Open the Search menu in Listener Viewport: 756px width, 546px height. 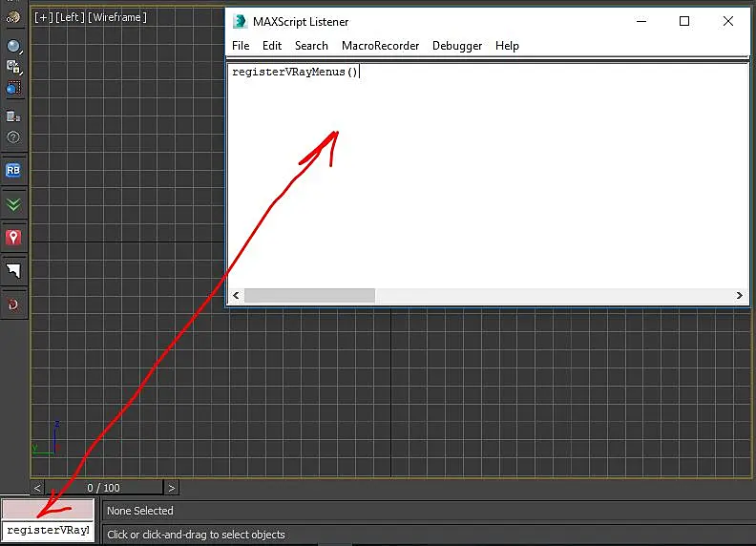click(x=311, y=46)
